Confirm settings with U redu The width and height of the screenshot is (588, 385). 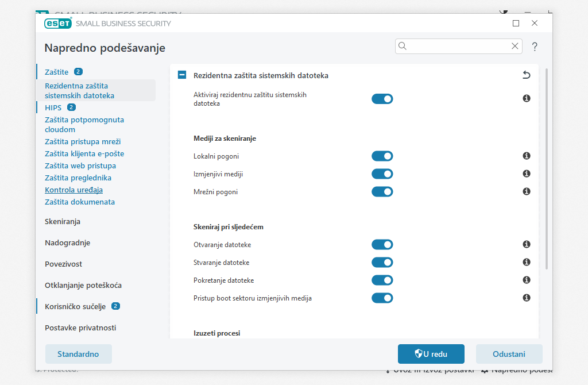(431, 354)
